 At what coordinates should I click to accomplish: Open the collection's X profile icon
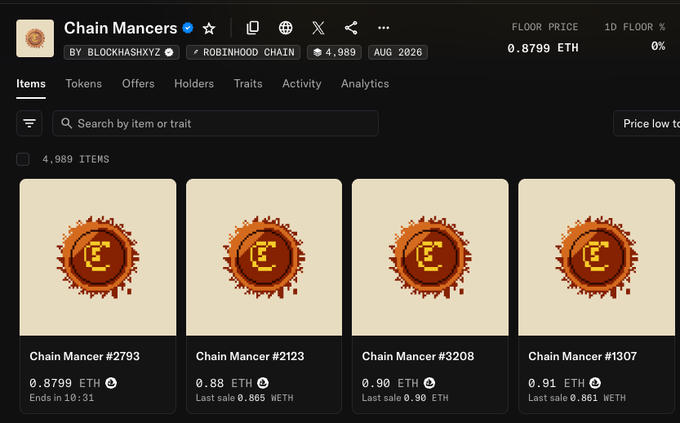[318, 28]
